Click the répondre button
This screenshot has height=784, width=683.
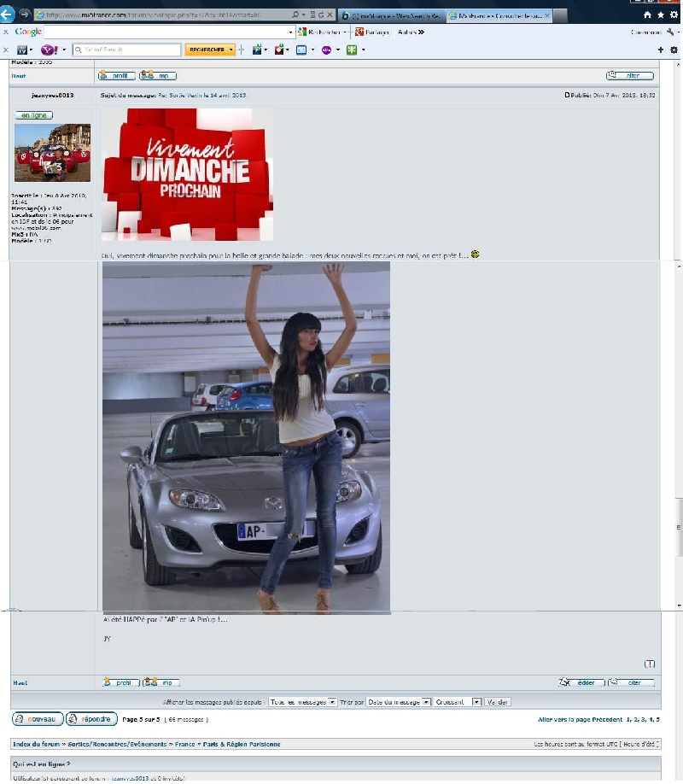coord(91,719)
